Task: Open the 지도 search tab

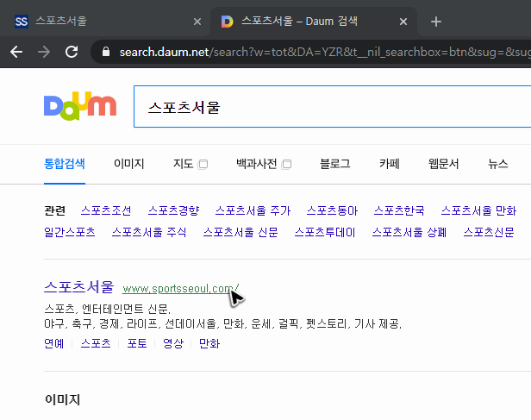Action: (184, 164)
